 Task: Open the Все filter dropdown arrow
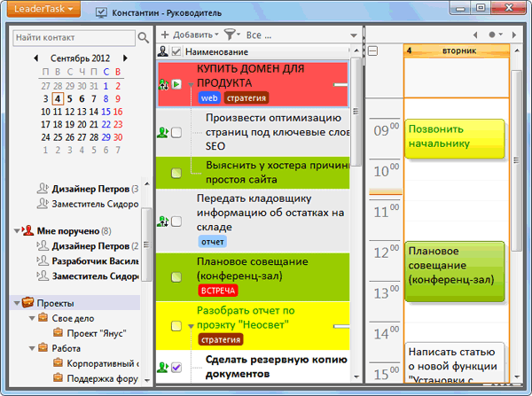coord(354,35)
